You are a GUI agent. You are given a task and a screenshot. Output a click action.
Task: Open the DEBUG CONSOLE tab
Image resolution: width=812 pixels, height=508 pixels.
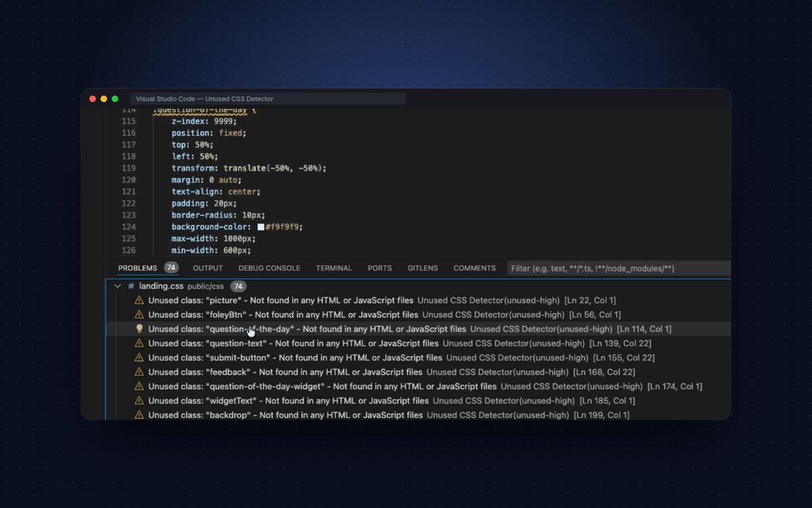pyautogui.click(x=269, y=268)
